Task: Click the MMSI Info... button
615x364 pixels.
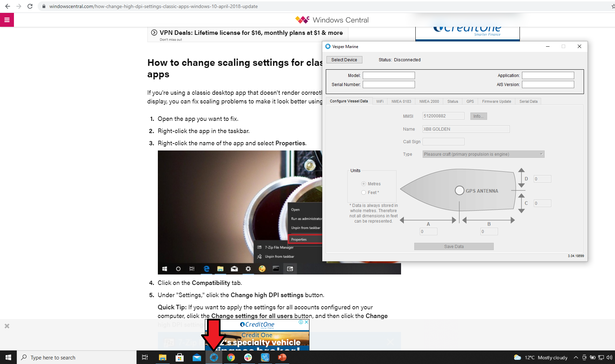Action: 478,116
